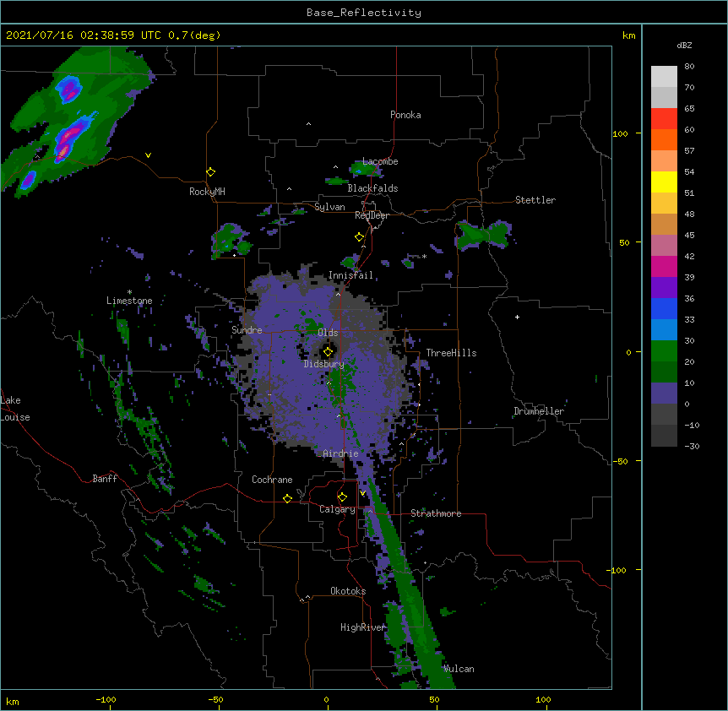Image resolution: width=728 pixels, height=711 pixels.
Task: Click the purple 39-36 dBZ legend swatch
Action: [x=664, y=287]
